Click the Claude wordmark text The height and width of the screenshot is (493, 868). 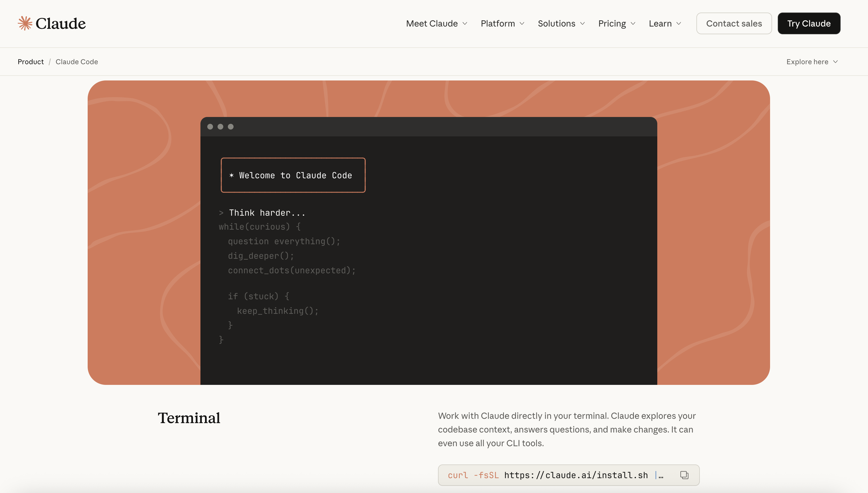[61, 23]
